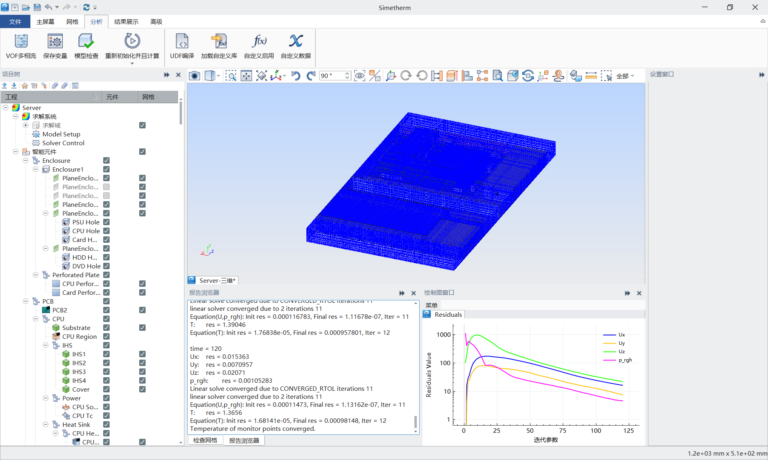Viewport: 768px width, 460px height.
Task: Click the rotation angle 90° input field
Action: [x=335, y=75]
